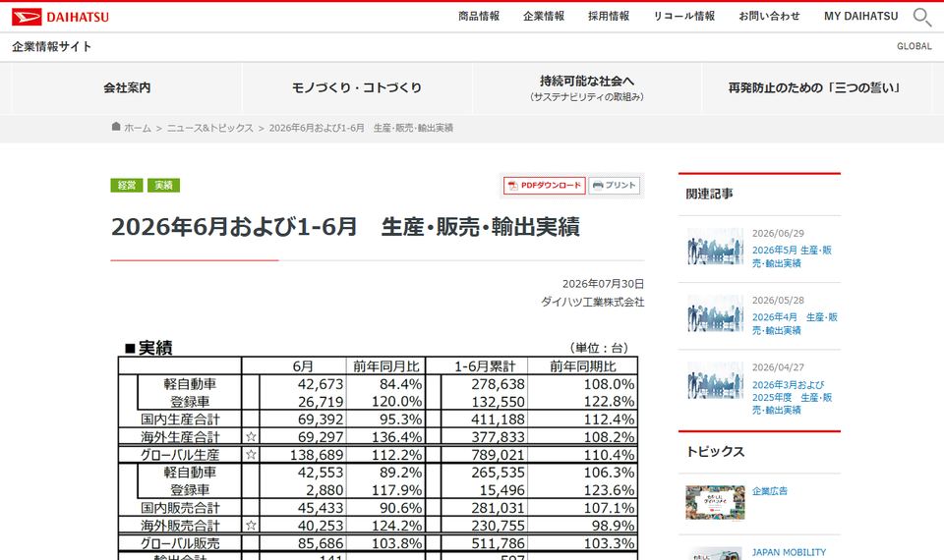Open 企業広告 topic link
Image resolution: width=944 pixels, height=560 pixels.
[769, 491]
